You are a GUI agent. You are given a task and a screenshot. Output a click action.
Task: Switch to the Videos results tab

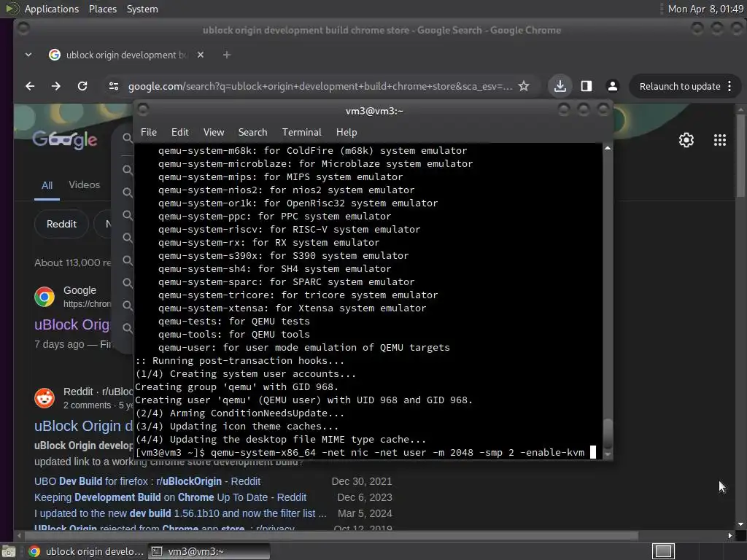pyautogui.click(x=85, y=184)
